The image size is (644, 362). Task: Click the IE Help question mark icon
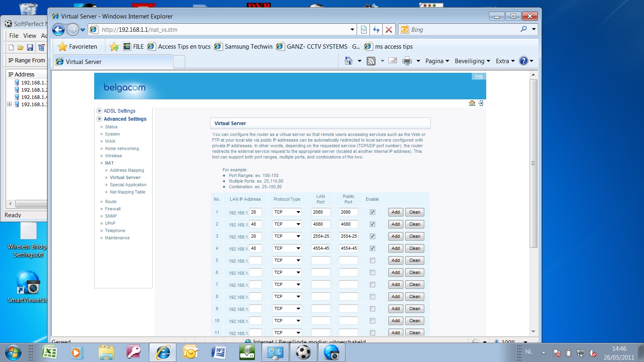pyautogui.click(x=523, y=61)
